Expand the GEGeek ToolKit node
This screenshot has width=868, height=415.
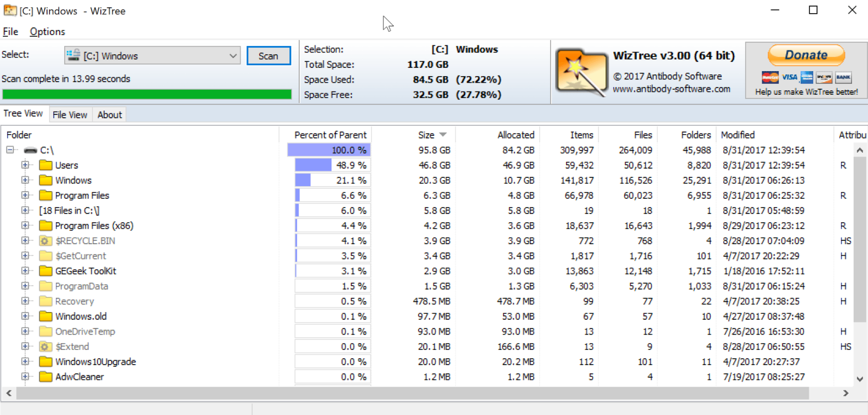coord(25,271)
